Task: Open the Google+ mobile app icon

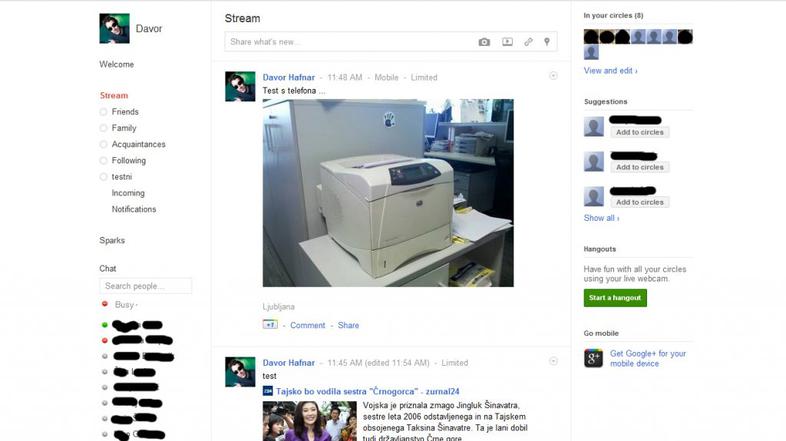Action: point(593,358)
